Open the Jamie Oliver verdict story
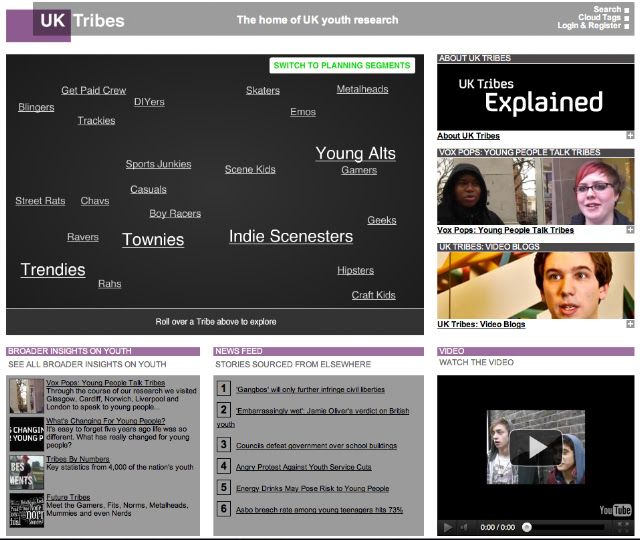This screenshot has height=540, width=640. pos(322,411)
